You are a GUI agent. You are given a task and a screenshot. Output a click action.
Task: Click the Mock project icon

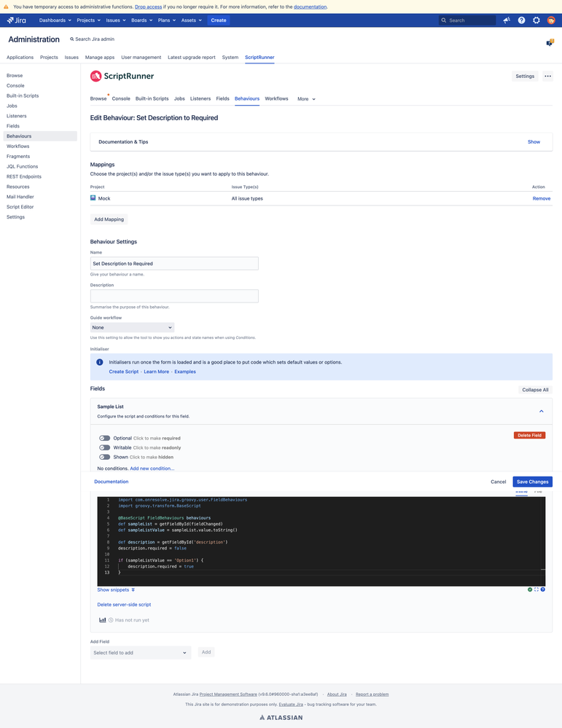pyautogui.click(x=93, y=198)
